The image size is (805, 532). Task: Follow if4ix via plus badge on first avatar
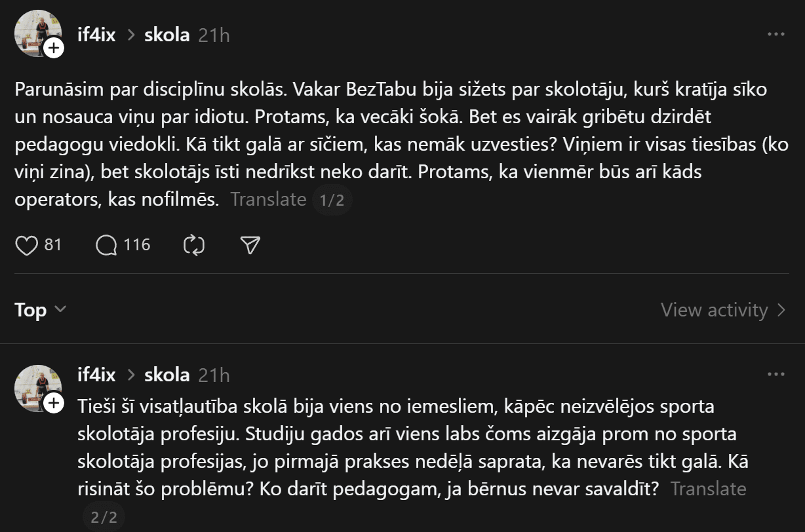[54, 48]
